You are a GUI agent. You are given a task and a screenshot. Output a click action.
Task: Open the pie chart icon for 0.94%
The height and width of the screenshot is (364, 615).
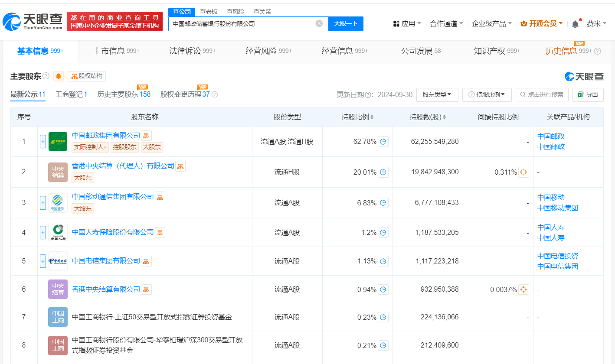[383, 289]
